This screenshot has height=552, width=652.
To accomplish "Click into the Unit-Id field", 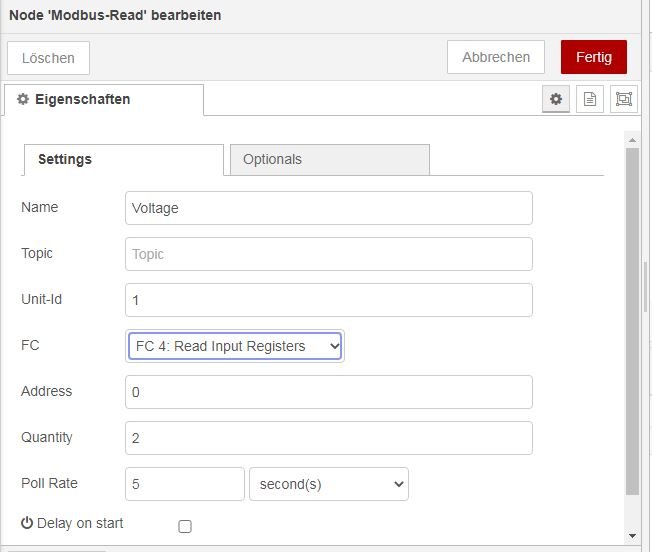I will coord(328,300).
